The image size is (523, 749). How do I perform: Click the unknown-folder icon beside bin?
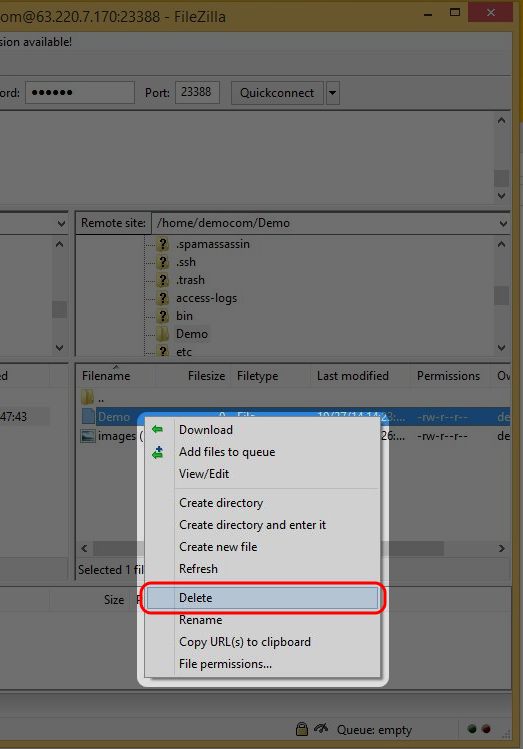coord(163,316)
